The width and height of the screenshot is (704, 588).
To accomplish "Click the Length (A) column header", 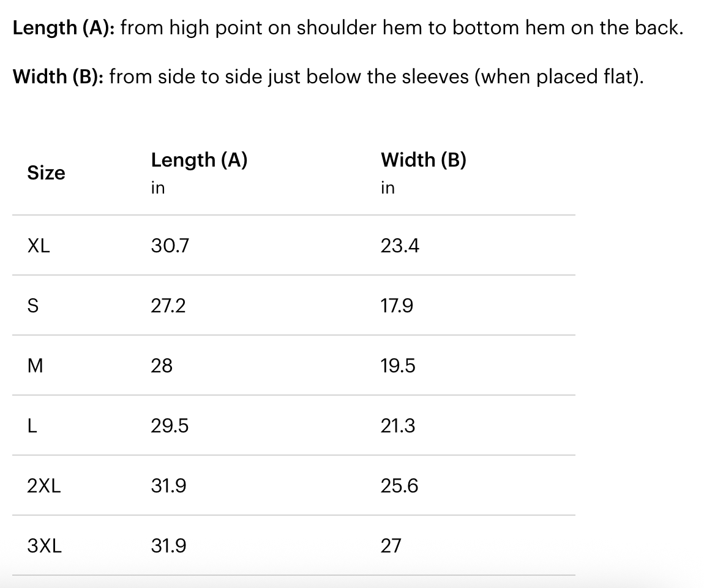I will tap(199, 160).
